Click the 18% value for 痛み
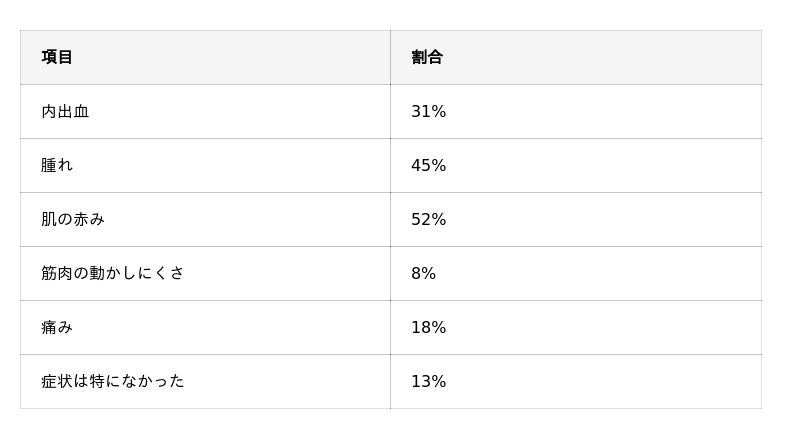 pyautogui.click(x=428, y=328)
